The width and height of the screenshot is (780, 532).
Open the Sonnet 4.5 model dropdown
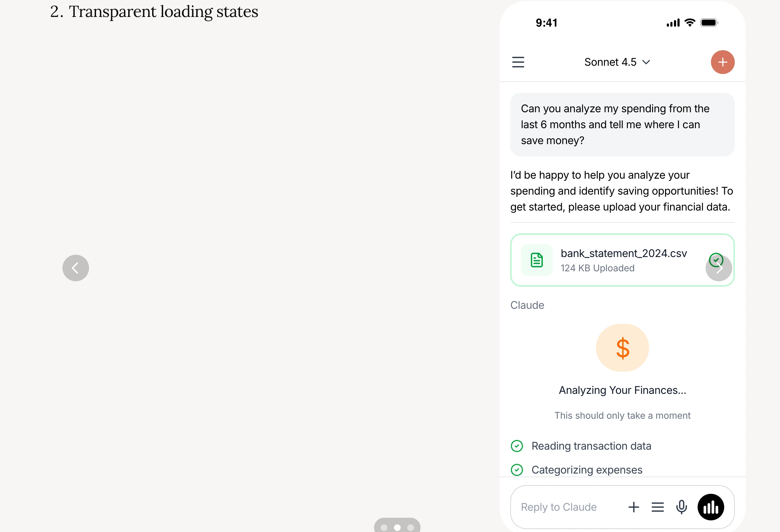pyautogui.click(x=617, y=62)
